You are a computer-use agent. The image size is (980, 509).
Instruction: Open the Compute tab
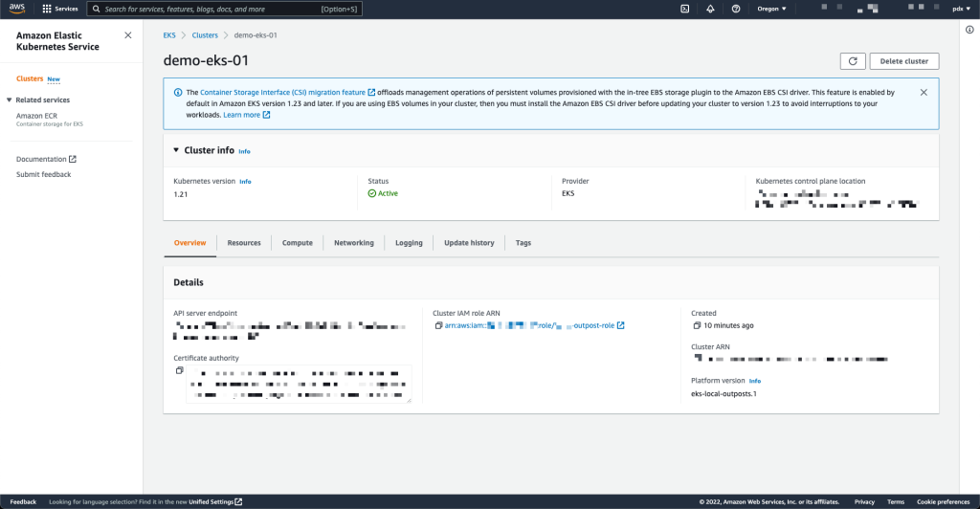298,243
